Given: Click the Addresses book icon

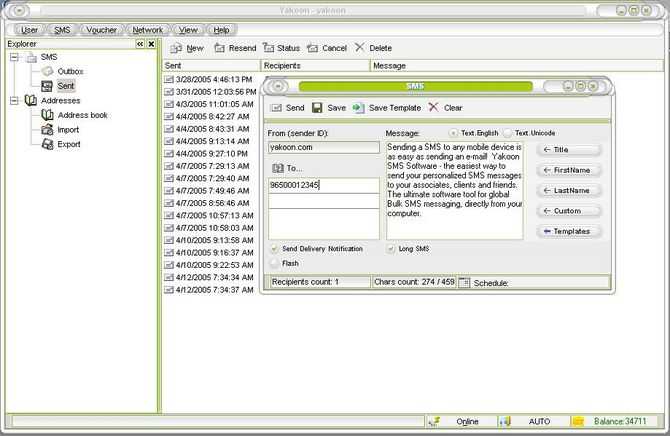Looking at the screenshot, I should (x=31, y=100).
